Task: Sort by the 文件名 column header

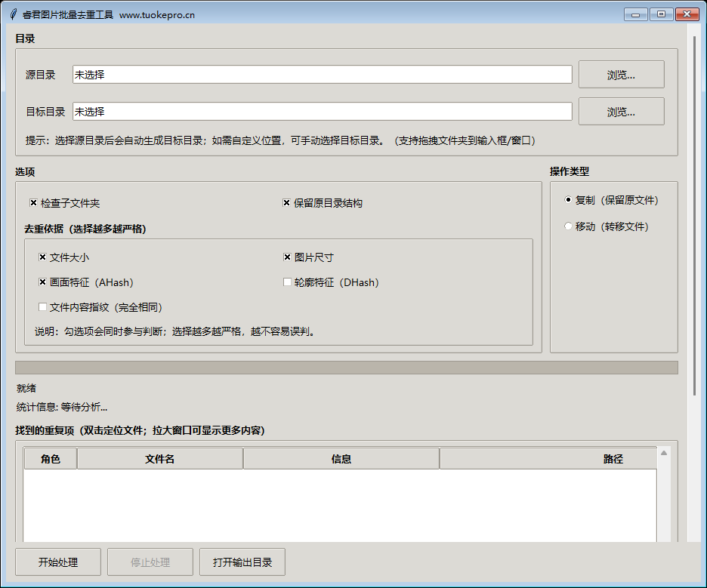Action: click(x=160, y=459)
